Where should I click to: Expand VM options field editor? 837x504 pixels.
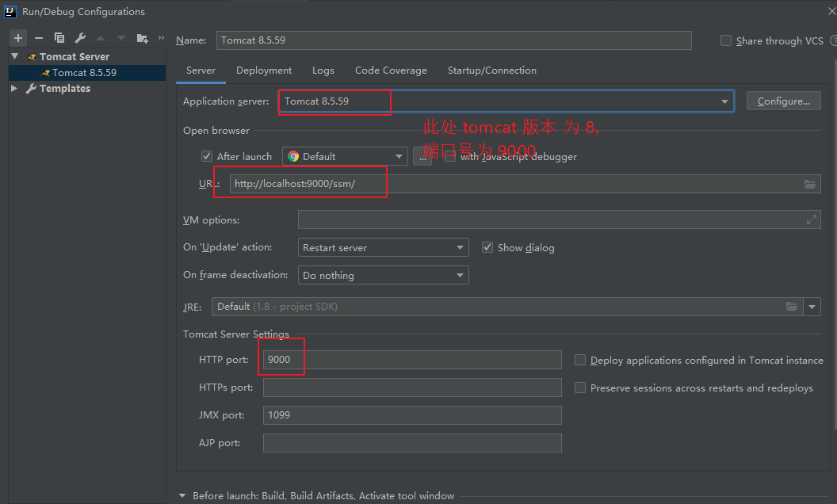(812, 220)
